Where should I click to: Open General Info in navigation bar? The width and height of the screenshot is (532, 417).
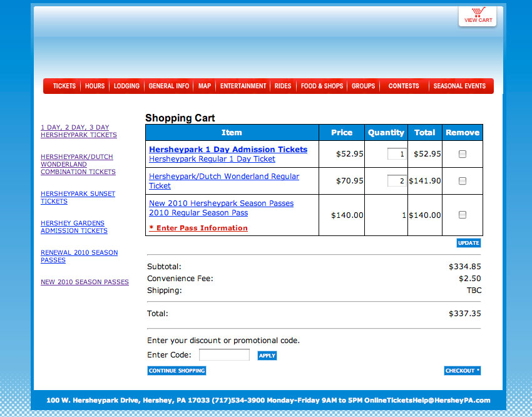tap(168, 86)
